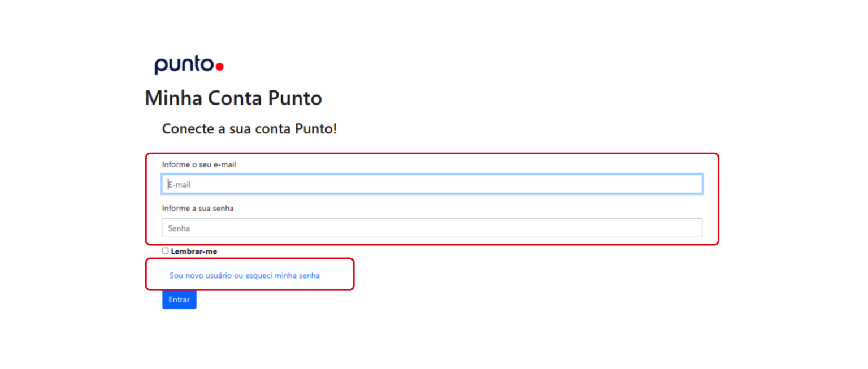Enable the Lembrar-me checkbox
This screenshot has height=369, width=868.
(166, 250)
